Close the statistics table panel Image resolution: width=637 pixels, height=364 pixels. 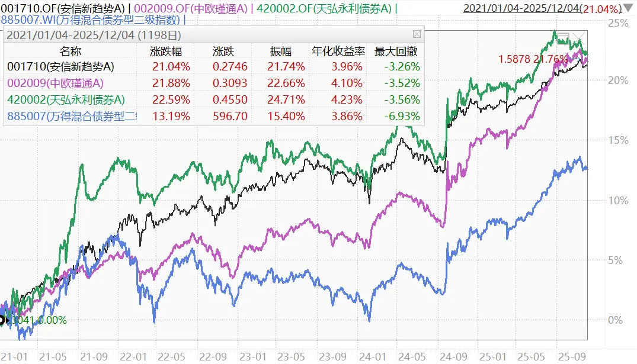point(417,34)
